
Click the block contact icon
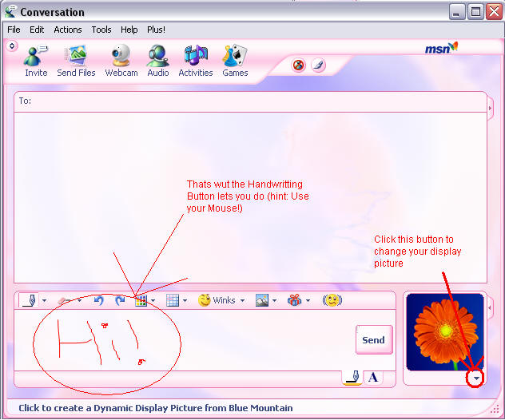click(x=298, y=65)
